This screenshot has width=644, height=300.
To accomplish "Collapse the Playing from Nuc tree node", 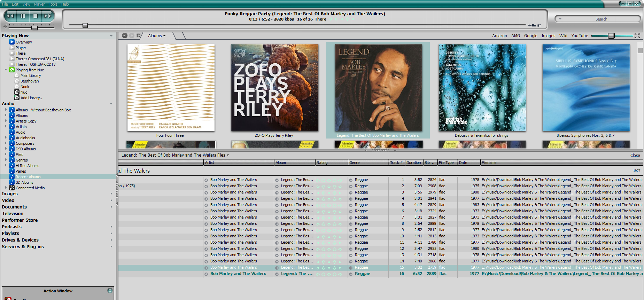I will (x=6, y=70).
